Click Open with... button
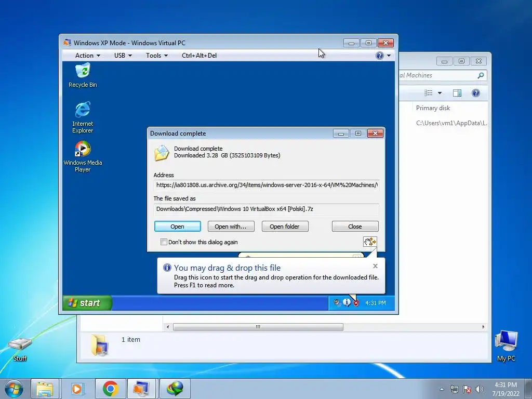The width and height of the screenshot is (532, 399). point(231,227)
